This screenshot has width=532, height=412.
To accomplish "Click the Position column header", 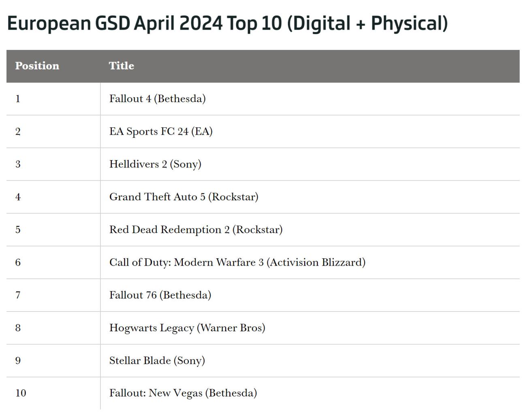I will [x=37, y=66].
